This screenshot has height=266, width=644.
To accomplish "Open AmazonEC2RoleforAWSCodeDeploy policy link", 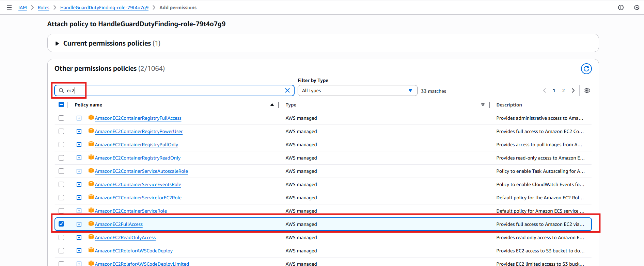I will click(x=134, y=251).
